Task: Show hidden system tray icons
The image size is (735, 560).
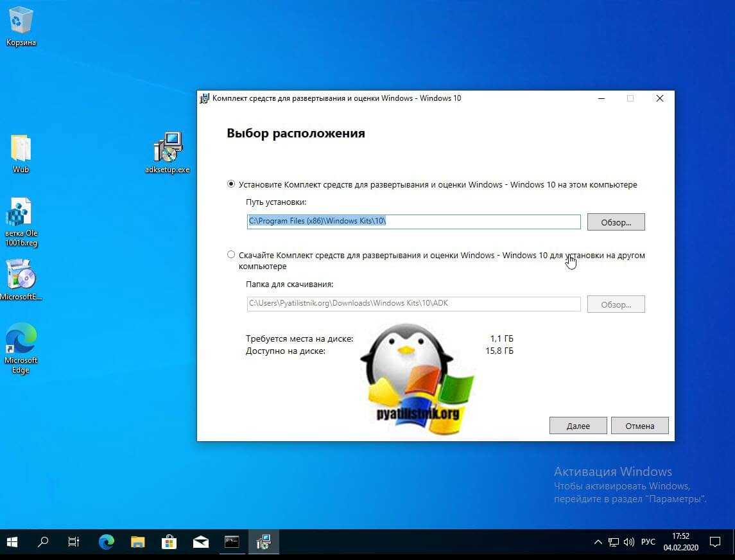Action: [x=598, y=543]
